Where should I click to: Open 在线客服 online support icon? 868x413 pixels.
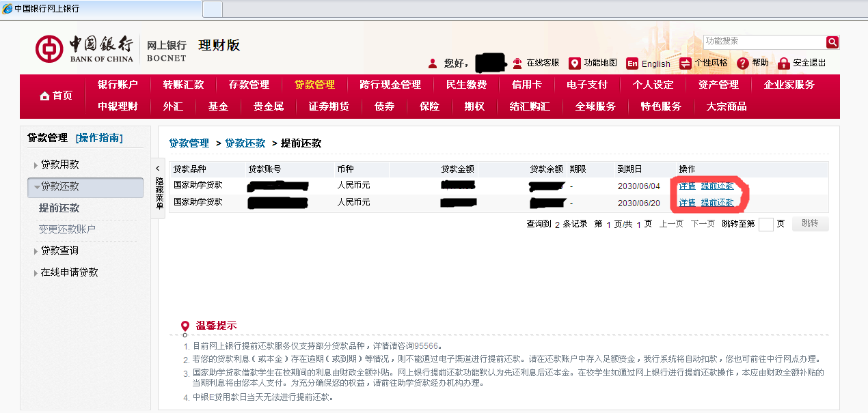pos(517,63)
